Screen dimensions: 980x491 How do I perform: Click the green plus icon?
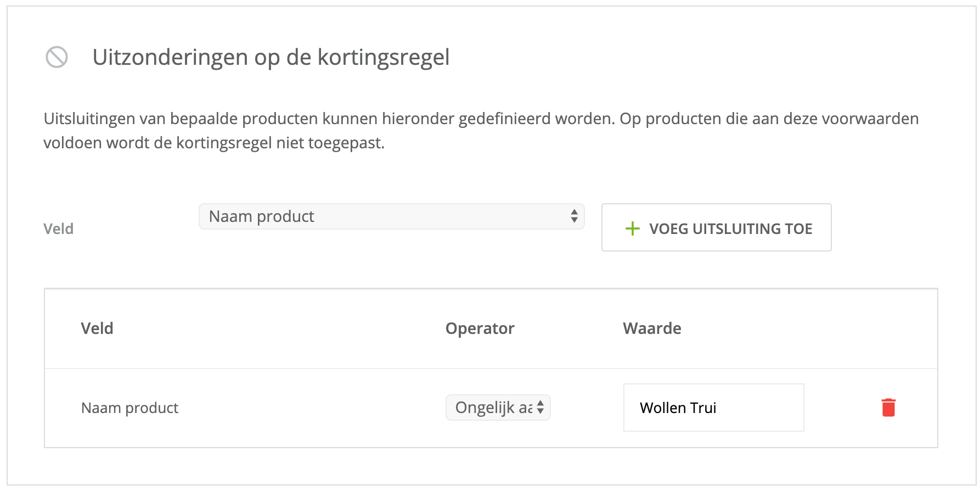coord(633,228)
